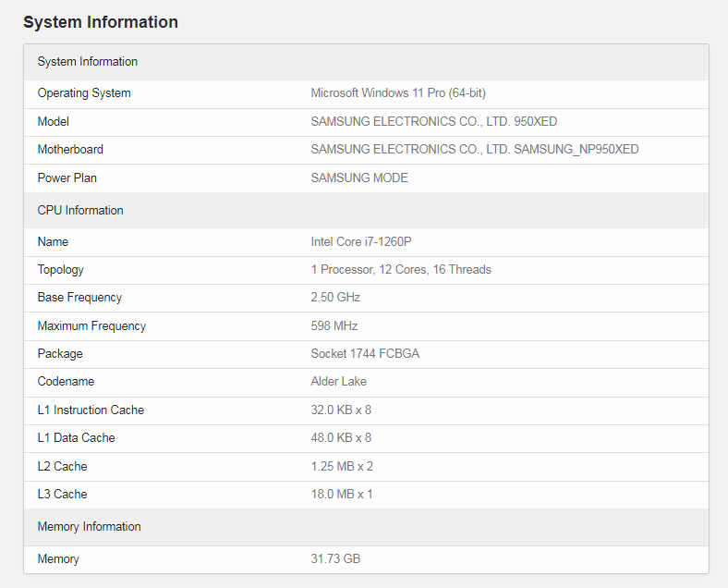
Task: Click the 'Power Plan' label
Action: [67, 178]
